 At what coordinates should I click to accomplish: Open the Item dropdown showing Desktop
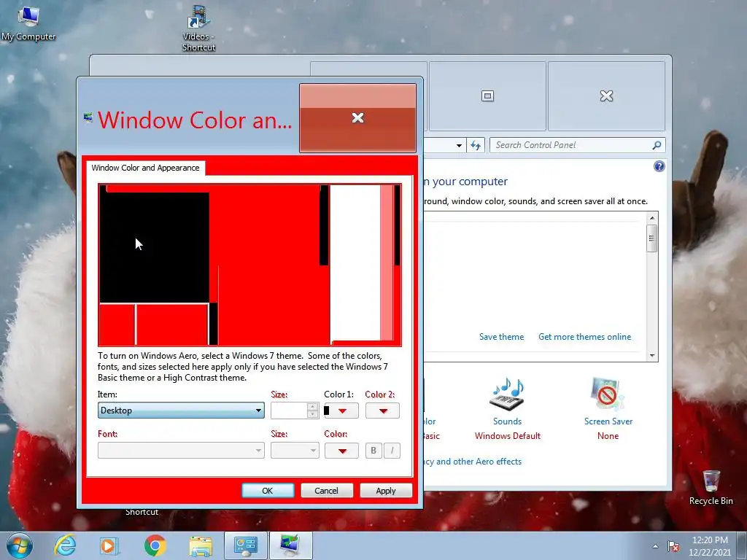181,411
